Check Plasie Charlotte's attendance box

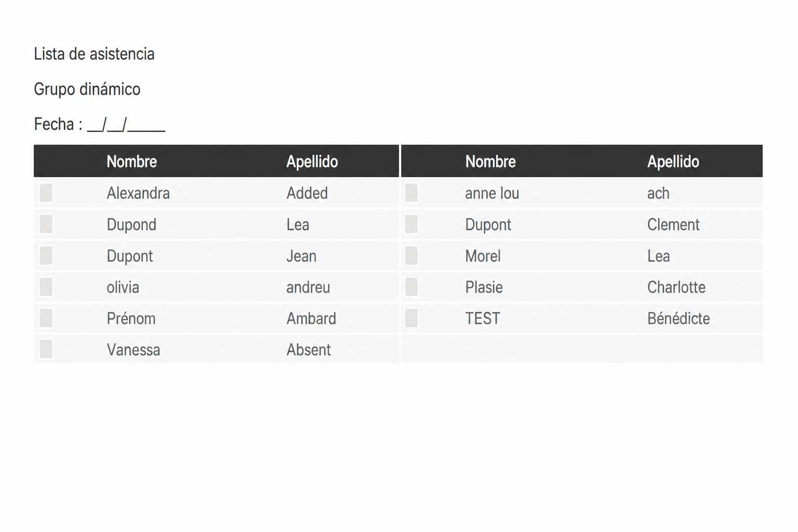(x=411, y=287)
